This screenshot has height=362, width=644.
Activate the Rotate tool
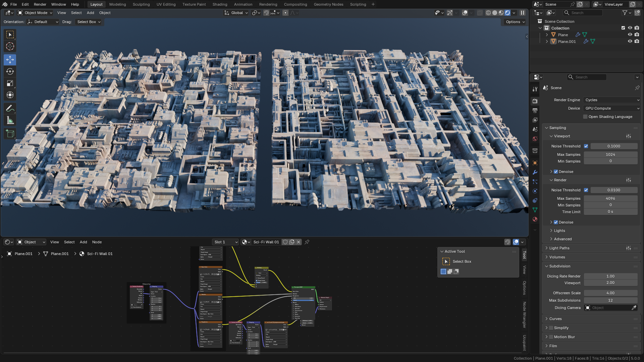(10, 71)
